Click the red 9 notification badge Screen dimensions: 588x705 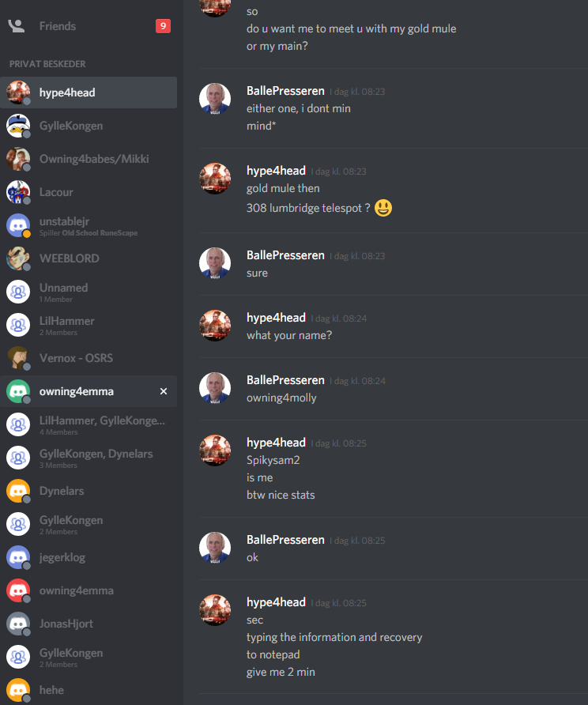tap(163, 26)
